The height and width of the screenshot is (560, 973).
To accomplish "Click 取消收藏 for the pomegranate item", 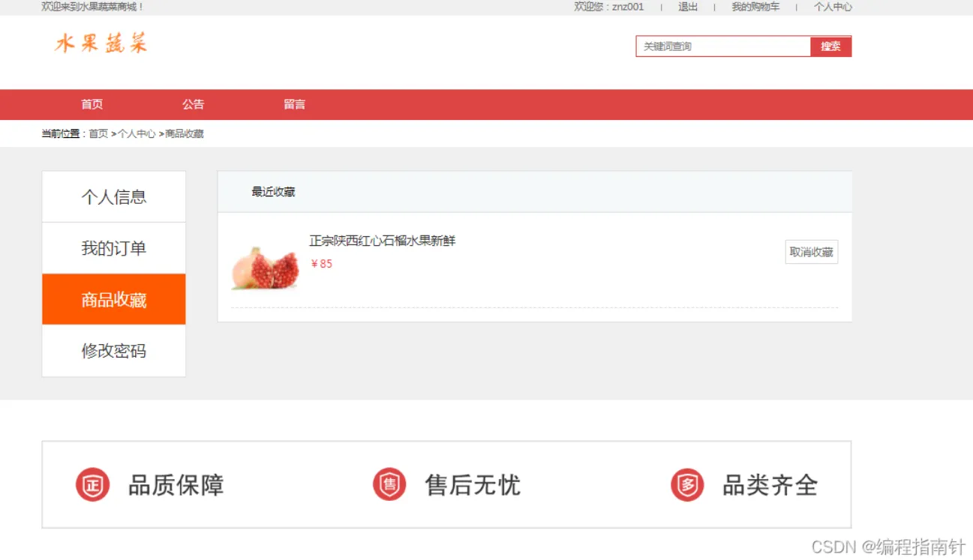I will click(x=812, y=252).
